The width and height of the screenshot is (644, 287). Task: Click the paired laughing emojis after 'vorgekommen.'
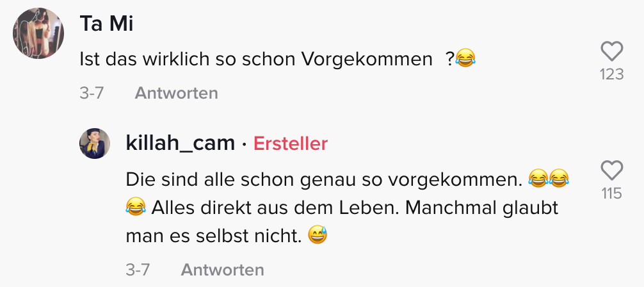[549, 179]
